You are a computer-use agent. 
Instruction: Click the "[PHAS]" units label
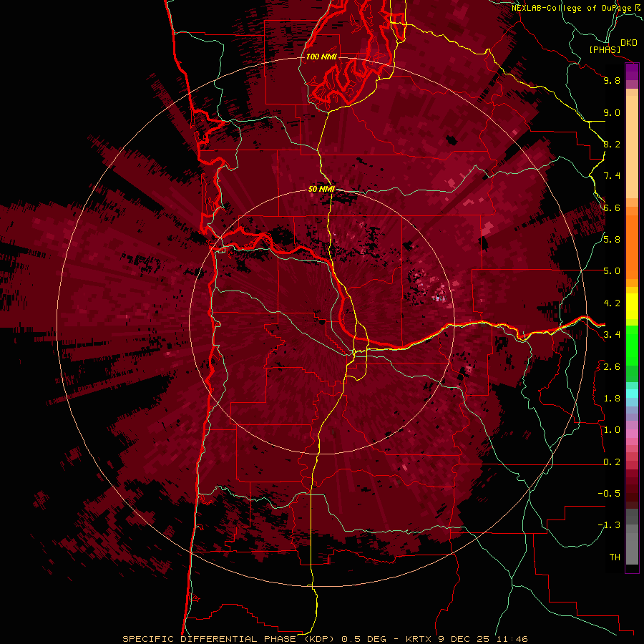click(x=605, y=49)
